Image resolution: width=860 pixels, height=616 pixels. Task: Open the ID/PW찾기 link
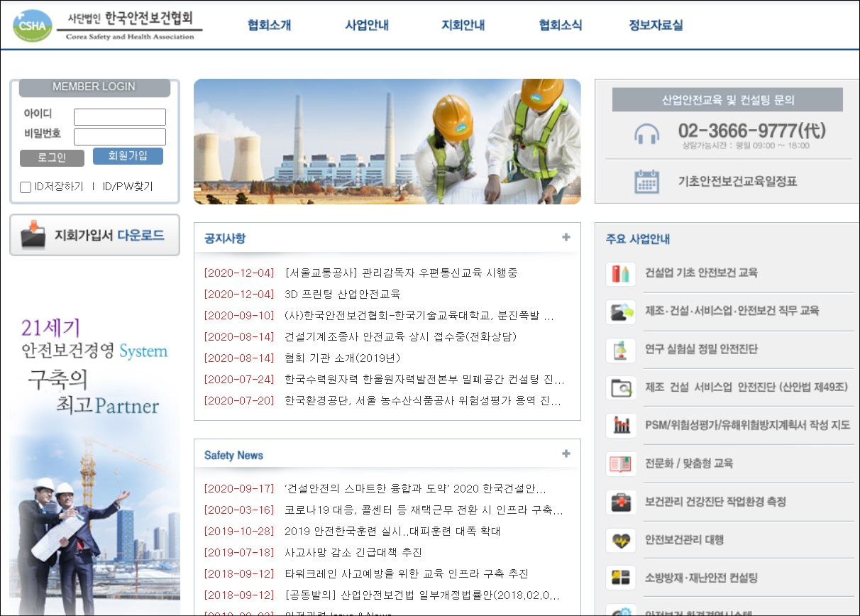click(128, 187)
